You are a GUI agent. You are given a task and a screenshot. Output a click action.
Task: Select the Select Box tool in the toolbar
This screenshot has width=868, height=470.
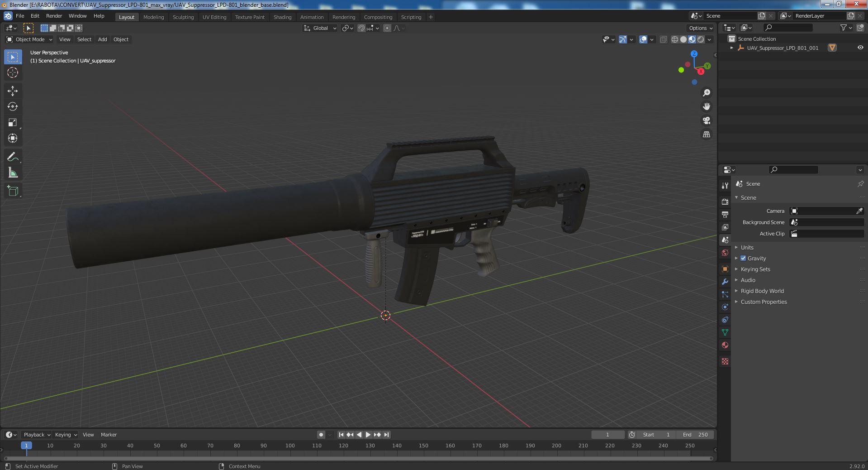coord(13,57)
